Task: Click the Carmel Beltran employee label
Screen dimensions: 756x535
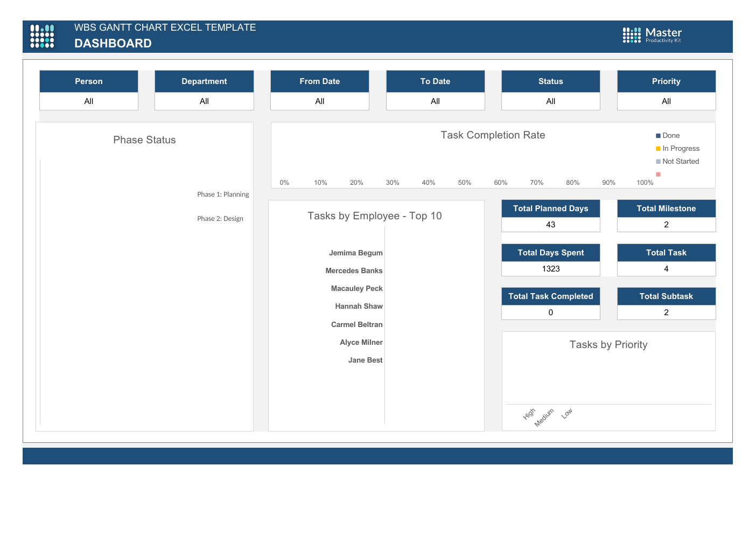Action: pos(356,324)
